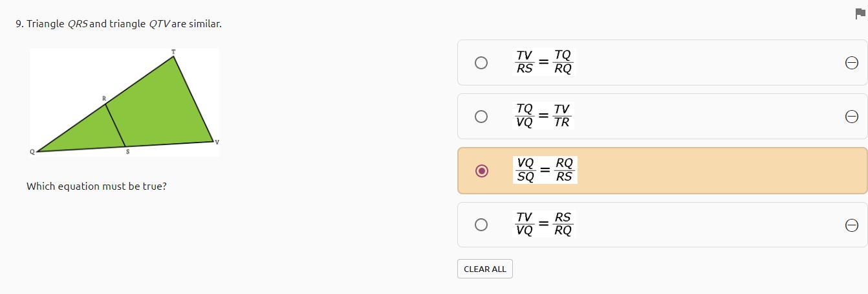The width and height of the screenshot is (868, 294).
Task: Click the TQ/VQ = TV/TR equation text
Action: 544,116
